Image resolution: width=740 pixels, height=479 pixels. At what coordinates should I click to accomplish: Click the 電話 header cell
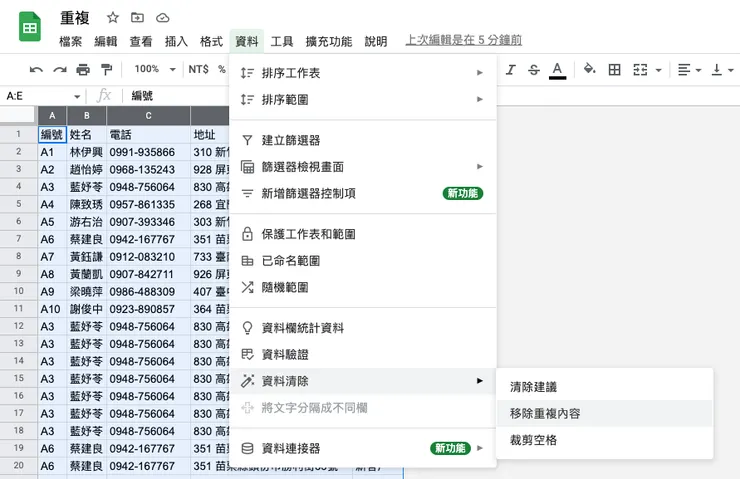click(149, 134)
